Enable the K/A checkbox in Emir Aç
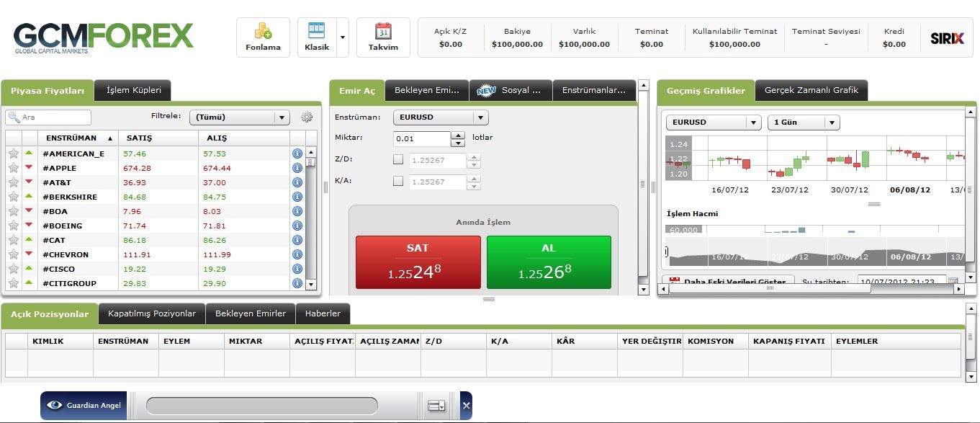Screen dimensions: 980x423 (398, 182)
